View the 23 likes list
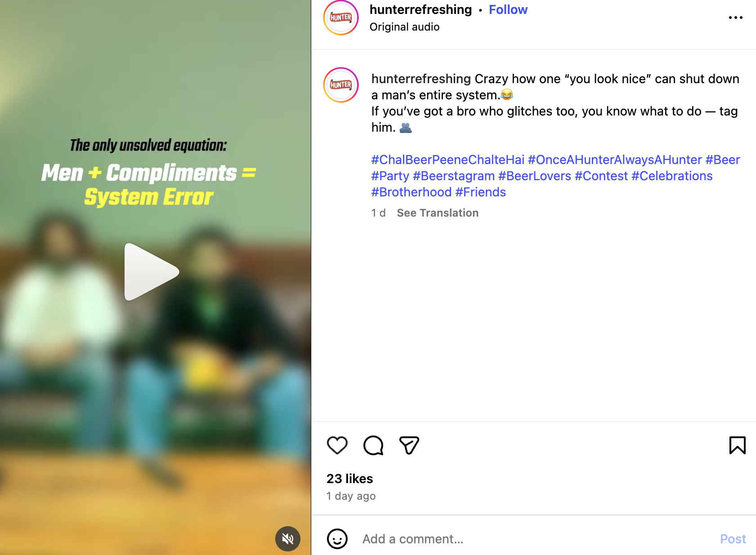 coord(350,479)
